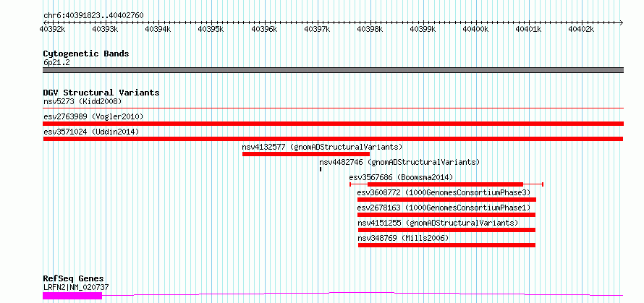Click the 40394k ruler position label

(158, 29)
